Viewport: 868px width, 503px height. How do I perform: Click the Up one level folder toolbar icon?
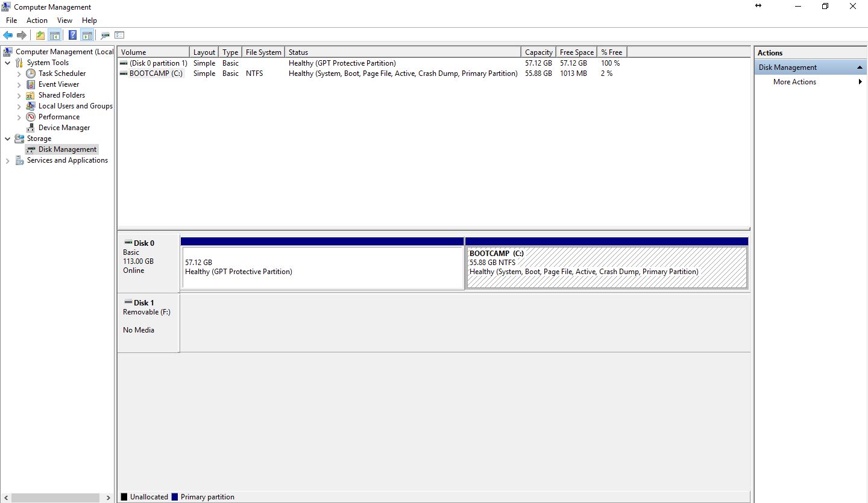(40, 35)
